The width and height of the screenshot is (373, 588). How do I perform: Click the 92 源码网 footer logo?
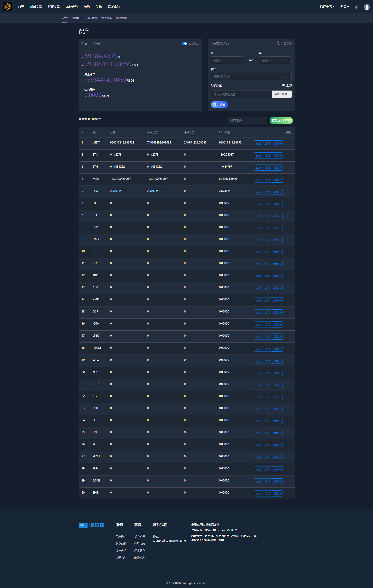92,525
